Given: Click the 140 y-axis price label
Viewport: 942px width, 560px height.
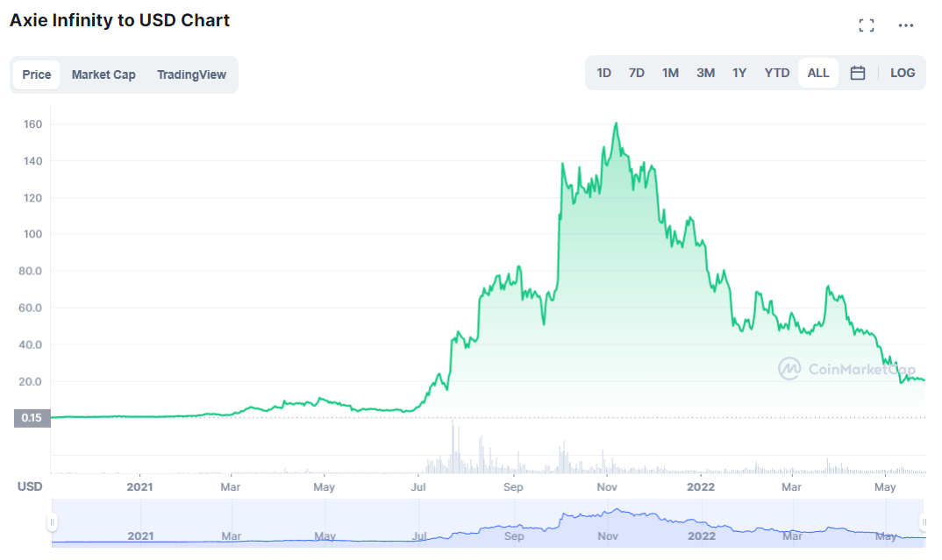Looking at the screenshot, I should [33, 161].
